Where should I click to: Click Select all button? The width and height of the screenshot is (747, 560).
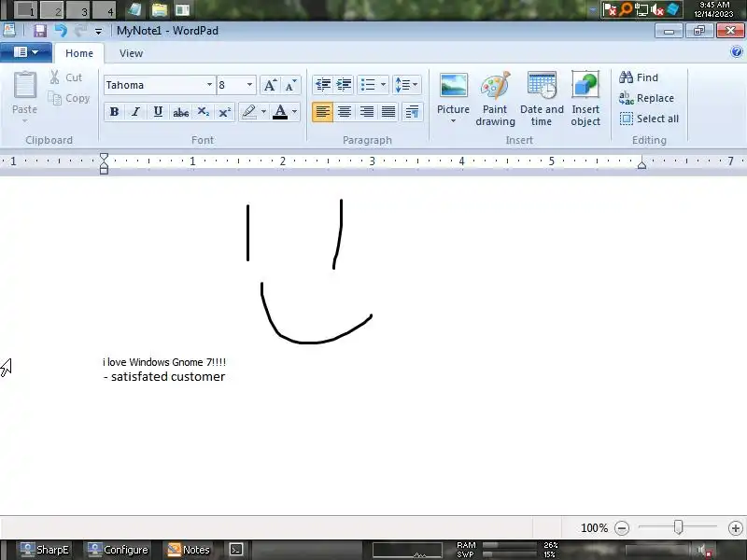click(x=649, y=119)
